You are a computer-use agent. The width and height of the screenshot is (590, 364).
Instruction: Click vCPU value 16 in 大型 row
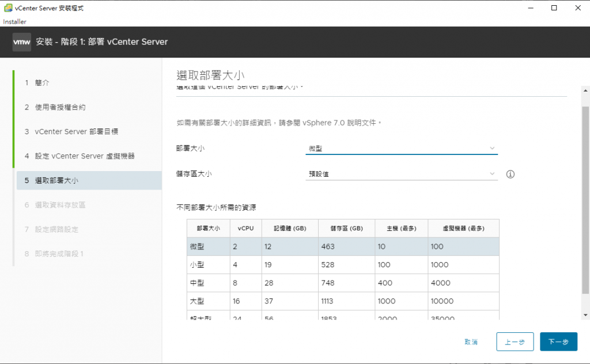tap(236, 301)
